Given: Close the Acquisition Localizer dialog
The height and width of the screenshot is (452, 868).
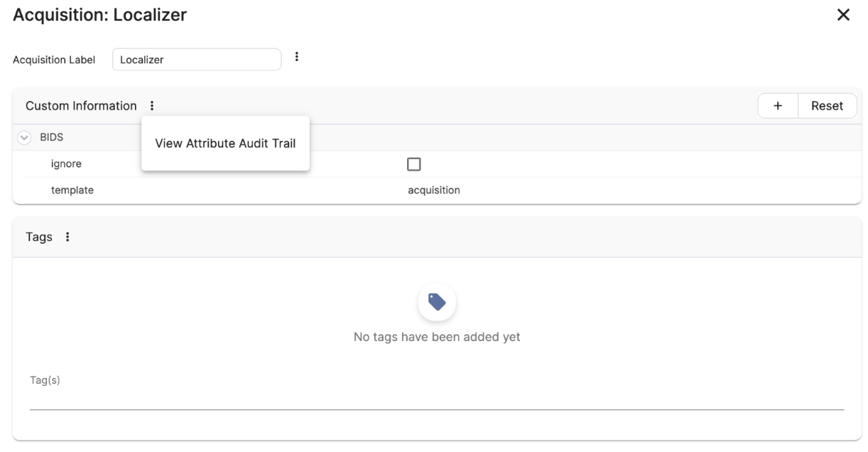Looking at the screenshot, I should [843, 15].
